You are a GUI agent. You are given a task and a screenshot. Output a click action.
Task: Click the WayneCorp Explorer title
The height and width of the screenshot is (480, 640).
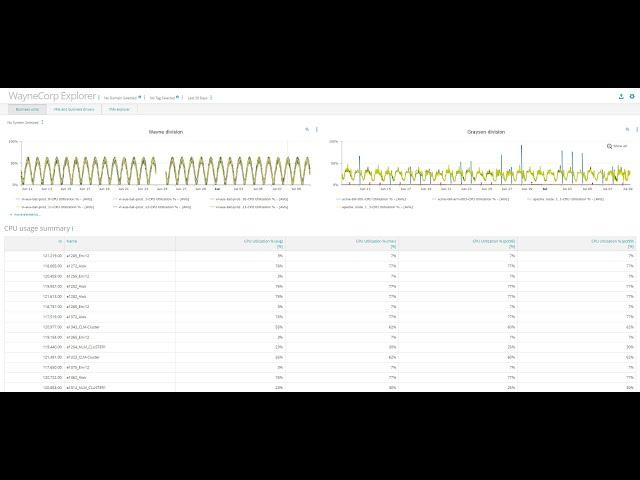52,96
